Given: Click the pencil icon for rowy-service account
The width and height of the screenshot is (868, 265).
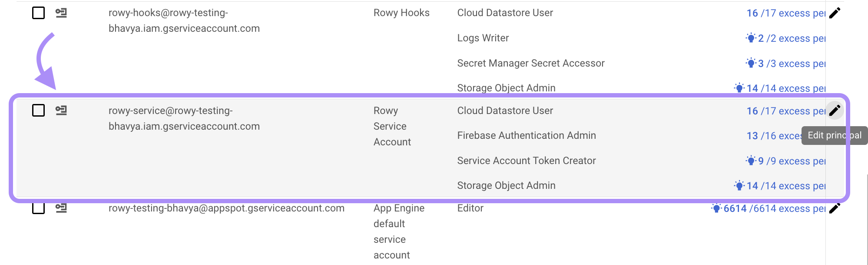Looking at the screenshot, I should [x=835, y=111].
